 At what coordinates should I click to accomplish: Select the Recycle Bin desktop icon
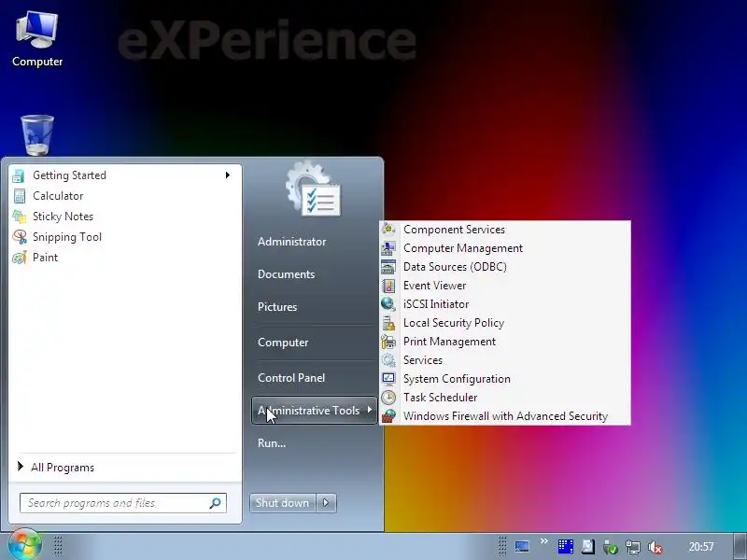(x=37, y=135)
